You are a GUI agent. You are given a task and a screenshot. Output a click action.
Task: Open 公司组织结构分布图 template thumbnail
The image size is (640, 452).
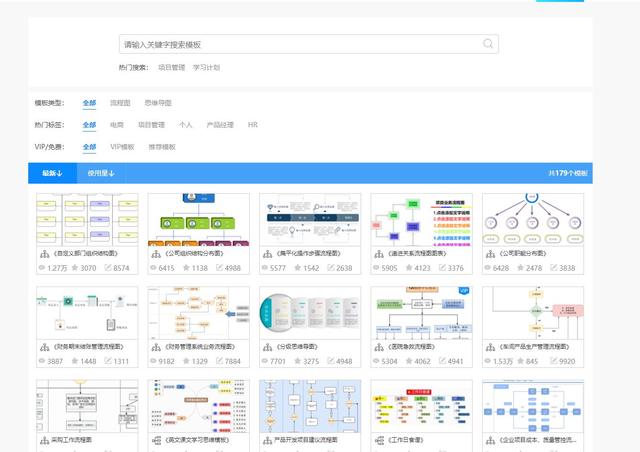(x=198, y=220)
